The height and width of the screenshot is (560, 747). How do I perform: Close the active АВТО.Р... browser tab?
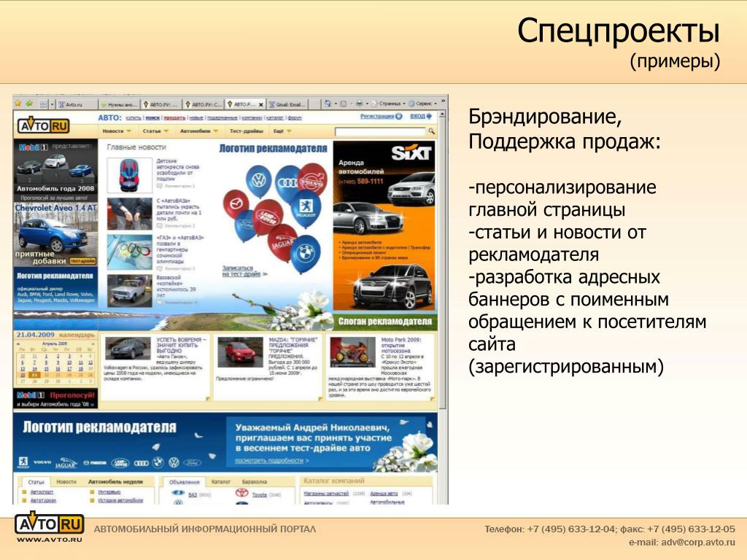click(260, 105)
